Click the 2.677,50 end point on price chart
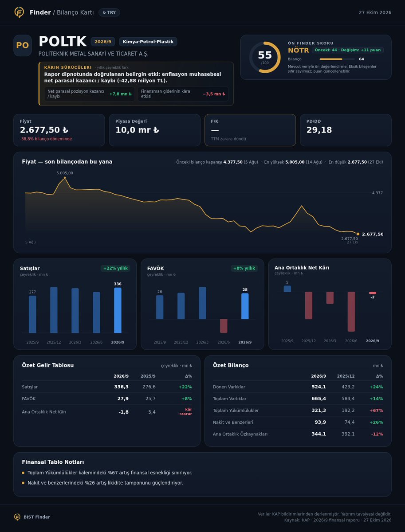405x532 pixels. coord(358,234)
